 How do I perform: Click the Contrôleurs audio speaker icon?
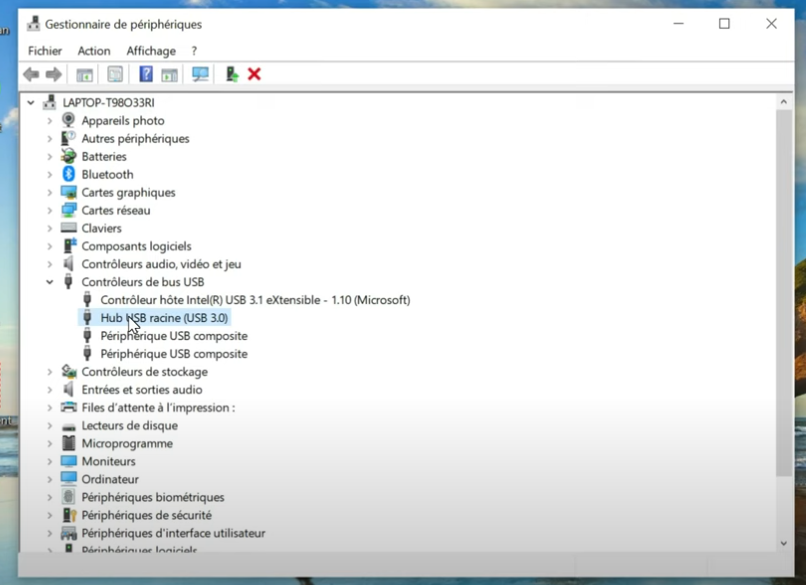(x=68, y=264)
